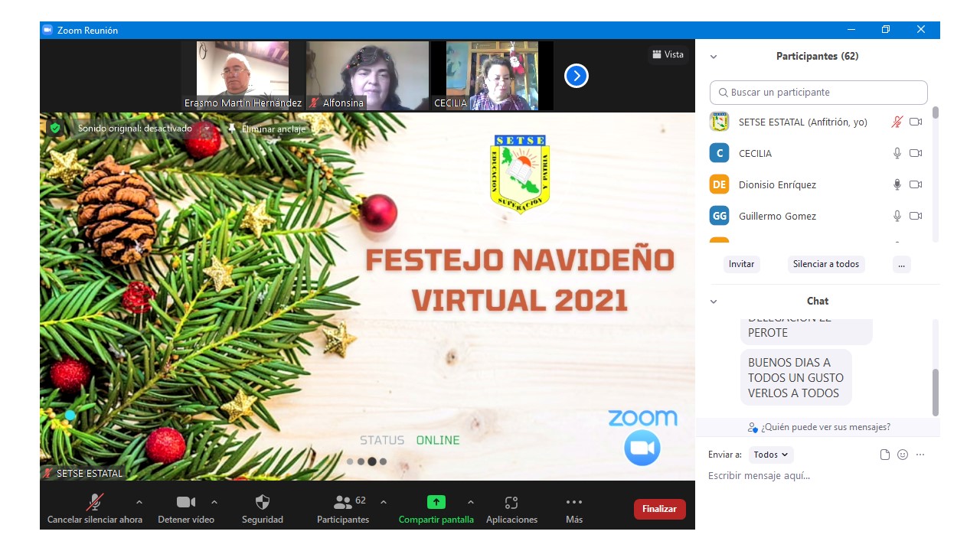The height and width of the screenshot is (551, 980).
Task: Click Silenciar a todos button
Action: point(826,264)
